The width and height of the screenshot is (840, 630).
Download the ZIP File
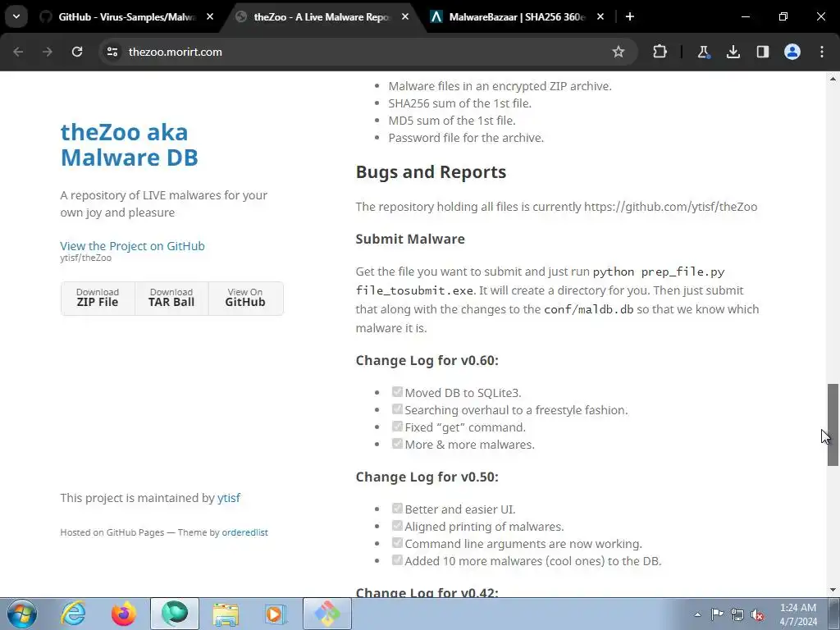98,299
